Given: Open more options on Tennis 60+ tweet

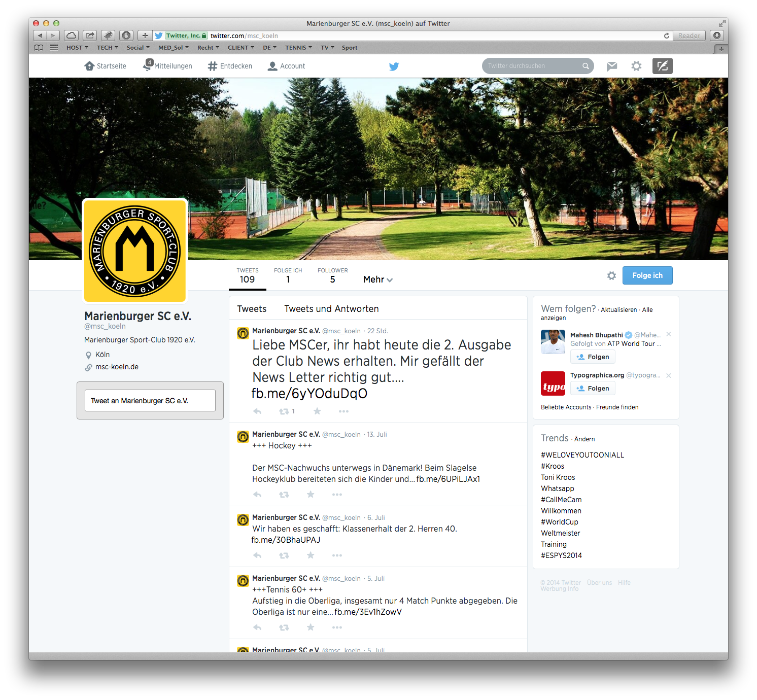Looking at the screenshot, I should [x=337, y=627].
